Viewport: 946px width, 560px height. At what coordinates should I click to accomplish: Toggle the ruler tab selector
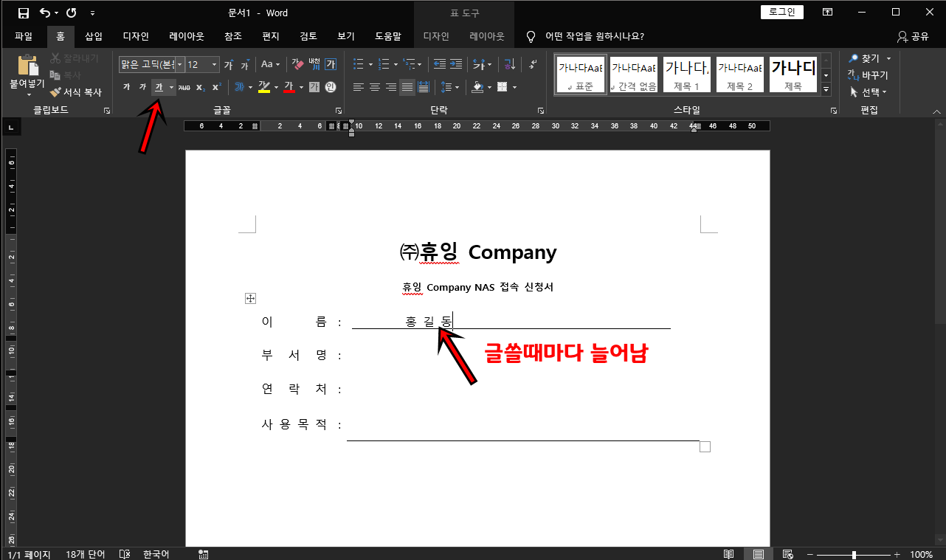(x=12, y=128)
